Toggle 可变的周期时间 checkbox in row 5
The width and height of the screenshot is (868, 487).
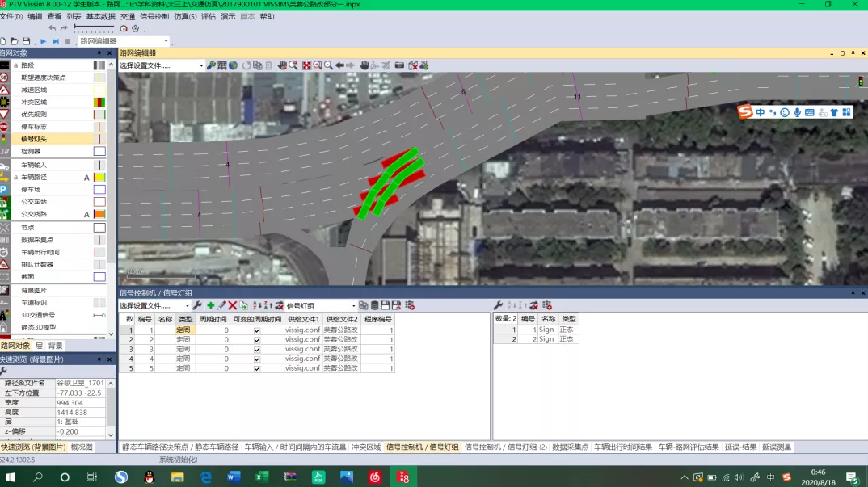[x=257, y=368]
